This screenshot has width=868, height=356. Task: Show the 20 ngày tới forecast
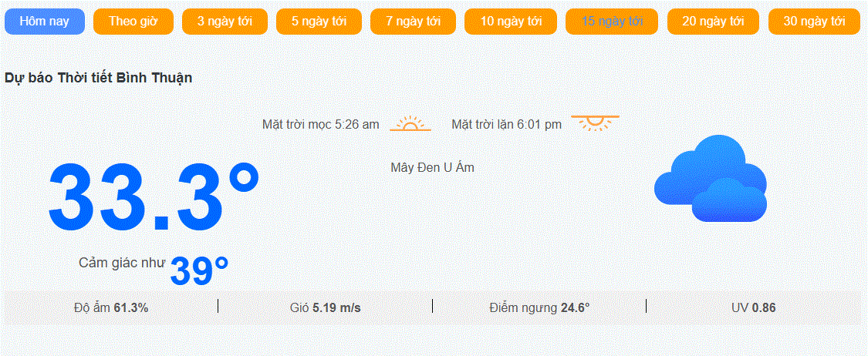click(714, 22)
